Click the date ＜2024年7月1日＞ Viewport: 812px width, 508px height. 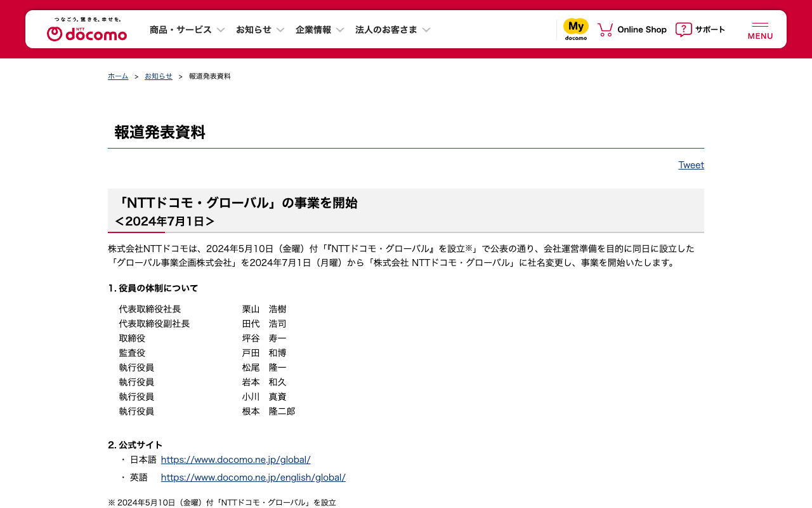click(x=164, y=222)
